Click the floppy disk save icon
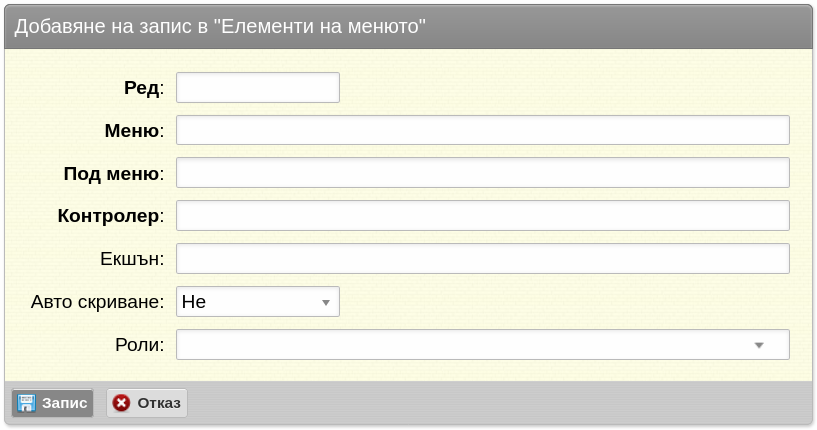This screenshot has height=430, width=817. point(26,403)
